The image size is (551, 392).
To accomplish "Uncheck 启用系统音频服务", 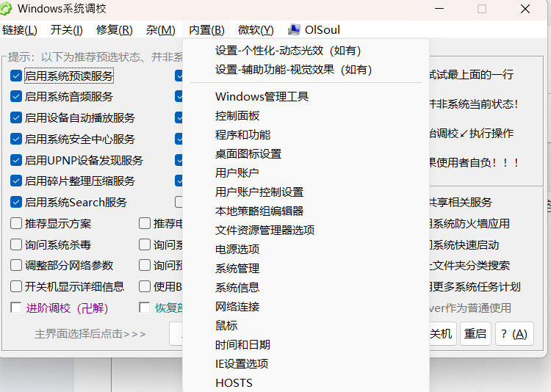I will point(16,97).
